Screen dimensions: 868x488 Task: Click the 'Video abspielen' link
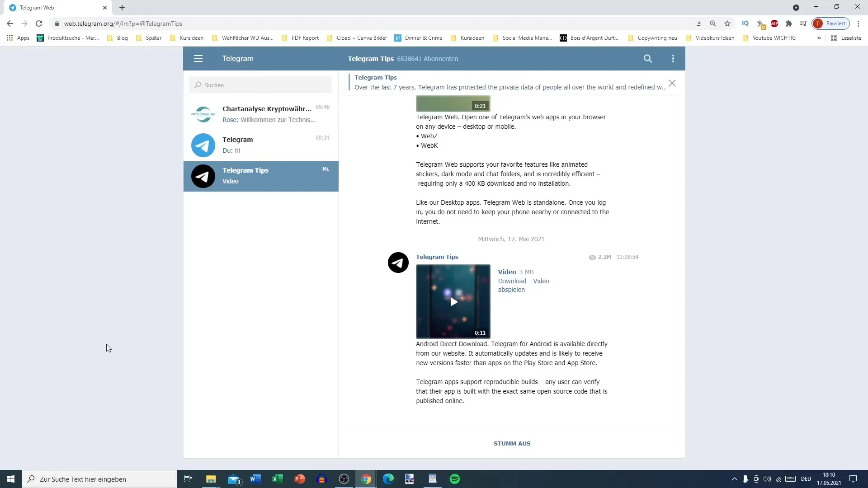coord(524,285)
